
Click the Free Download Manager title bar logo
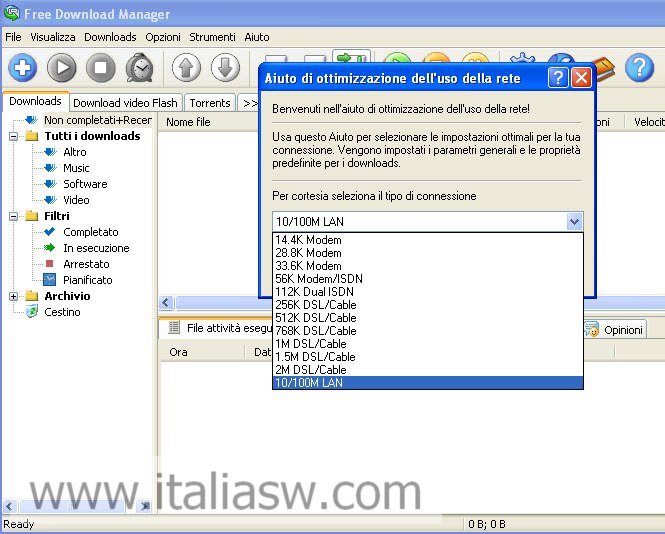pos(11,13)
